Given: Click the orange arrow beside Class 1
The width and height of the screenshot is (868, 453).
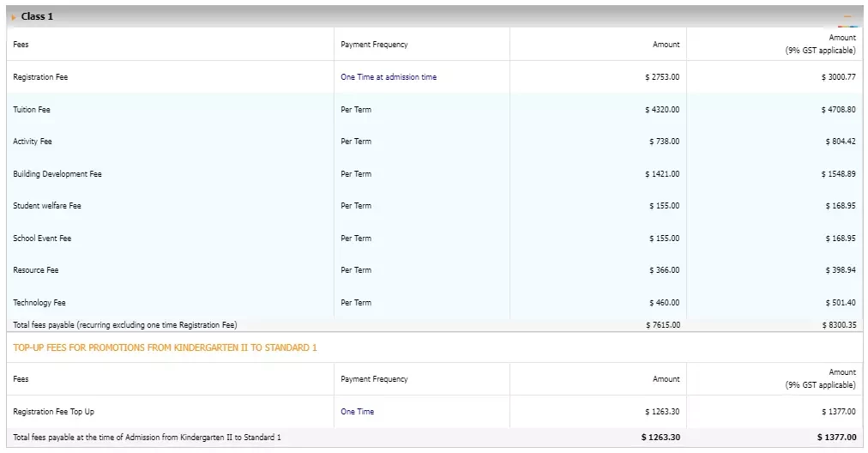Looking at the screenshot, I should (13, 17).
